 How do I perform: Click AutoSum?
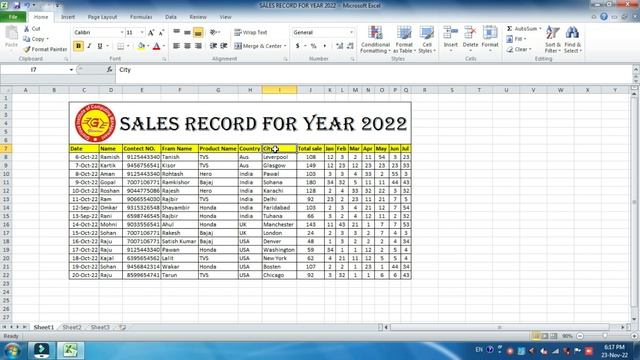click(522, 29)
